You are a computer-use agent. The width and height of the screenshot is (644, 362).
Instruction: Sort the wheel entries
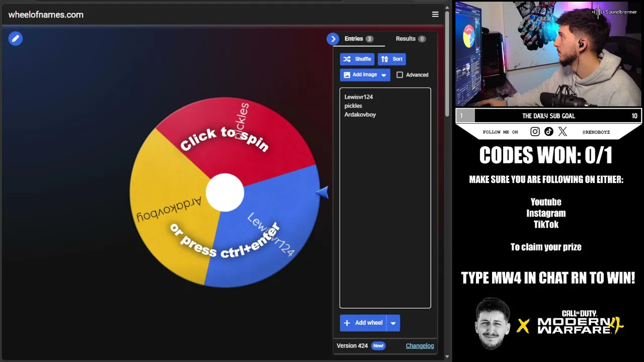coord(392,59)
